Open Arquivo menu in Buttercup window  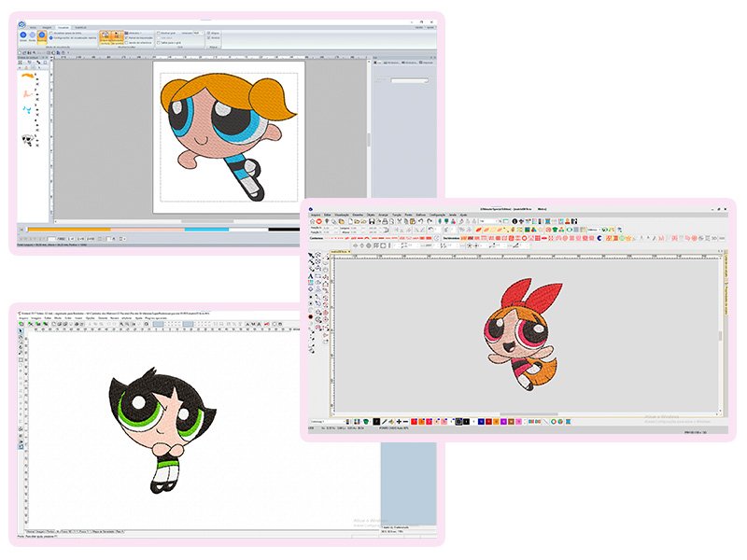coord(24,318)
